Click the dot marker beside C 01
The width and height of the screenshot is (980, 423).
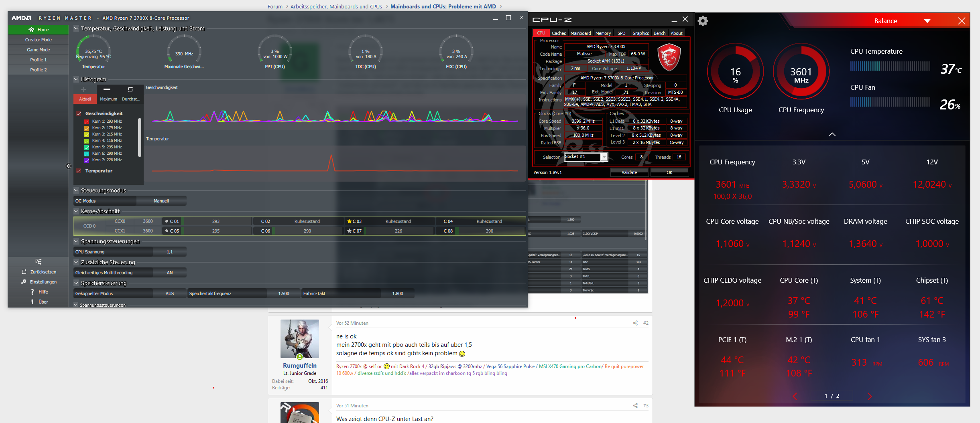tap(167, 221)
